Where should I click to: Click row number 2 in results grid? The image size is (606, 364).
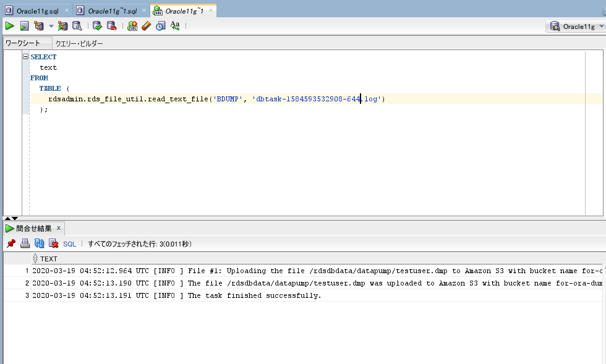pyautogui.click(x=27, y=283)
